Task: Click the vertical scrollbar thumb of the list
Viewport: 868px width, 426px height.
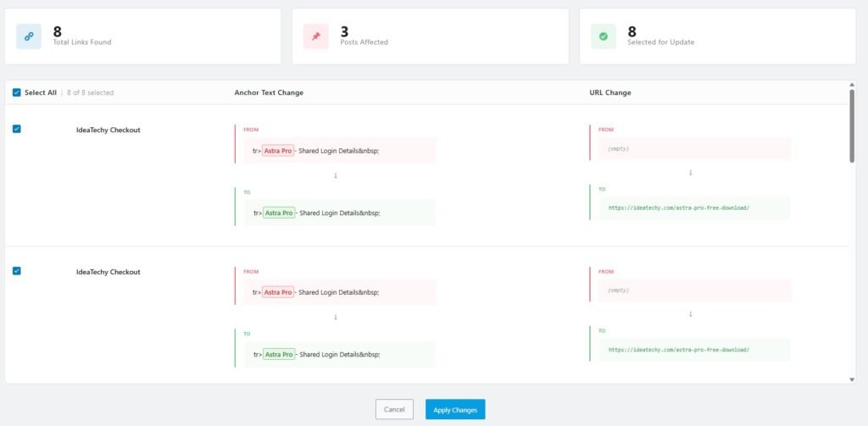Action: (x=852, y=125)
